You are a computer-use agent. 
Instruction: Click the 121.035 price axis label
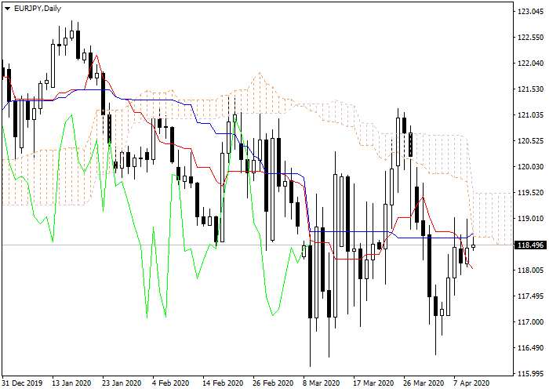coord(531,115)
